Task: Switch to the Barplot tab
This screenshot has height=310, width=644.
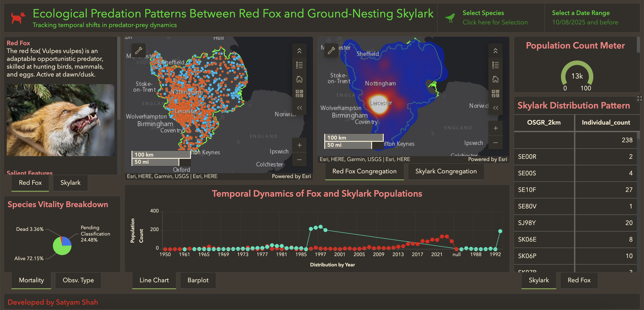Action: pyautogui.click(x=198, y=280)
